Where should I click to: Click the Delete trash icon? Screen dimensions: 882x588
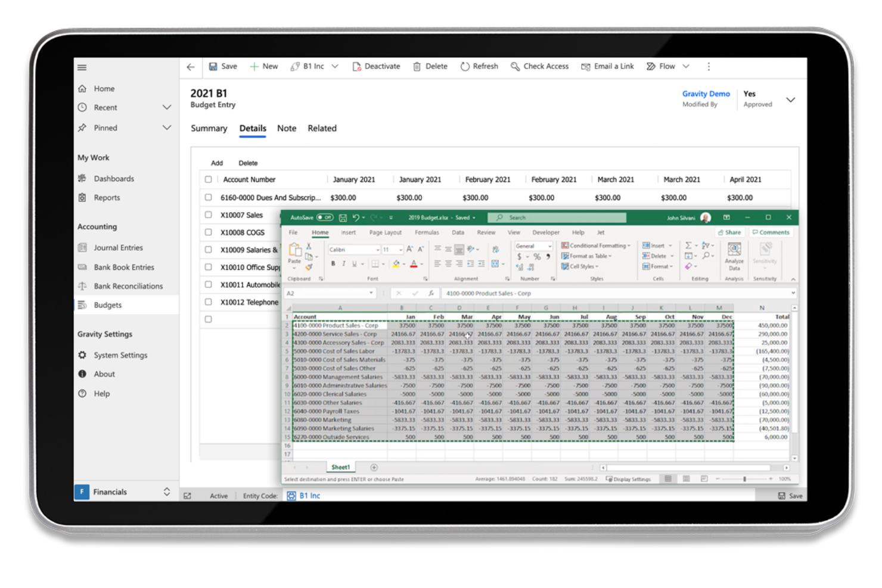click(417, 67)
